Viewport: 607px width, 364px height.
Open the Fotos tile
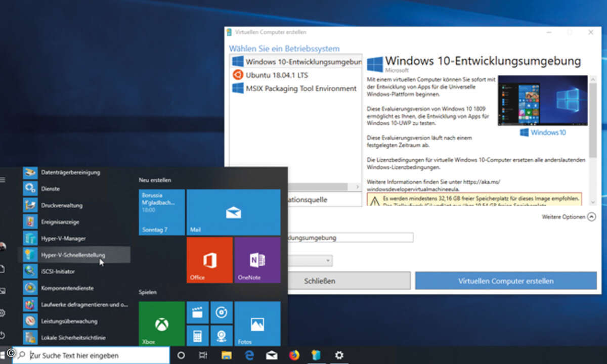[257, 324]
